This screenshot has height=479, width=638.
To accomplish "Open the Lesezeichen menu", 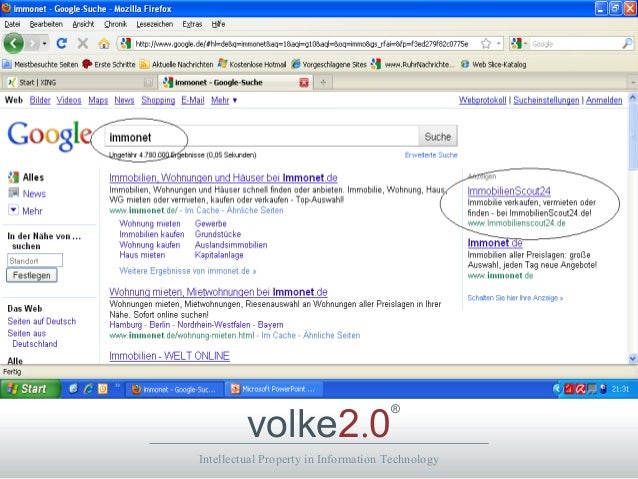I will [x=155, y=24].
